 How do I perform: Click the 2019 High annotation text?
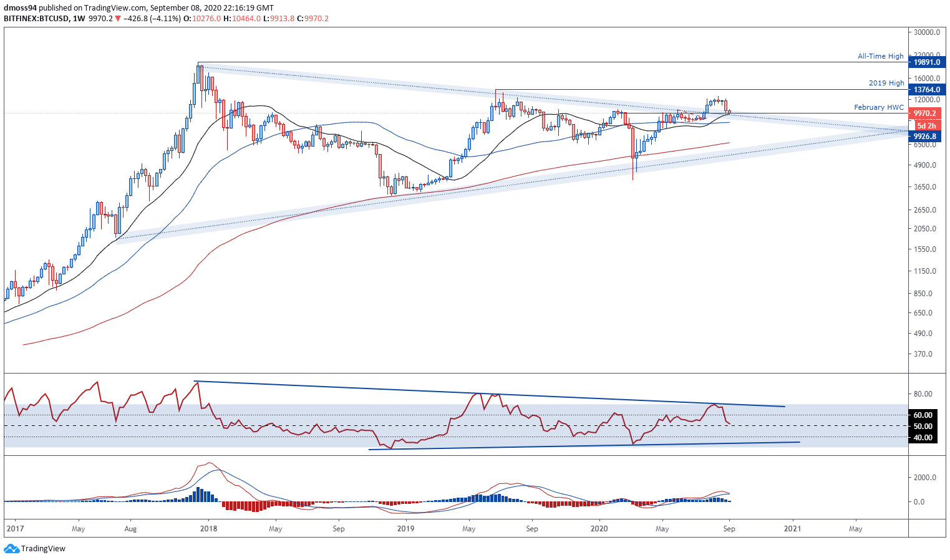tap(886, 83)
